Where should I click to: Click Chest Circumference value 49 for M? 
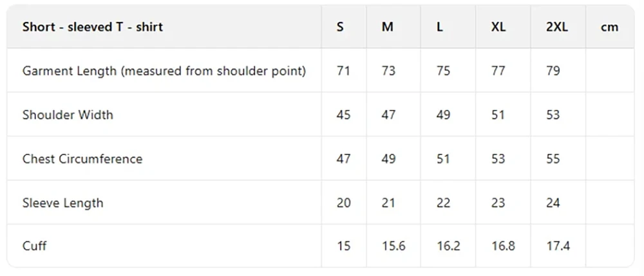click(388, 159)
